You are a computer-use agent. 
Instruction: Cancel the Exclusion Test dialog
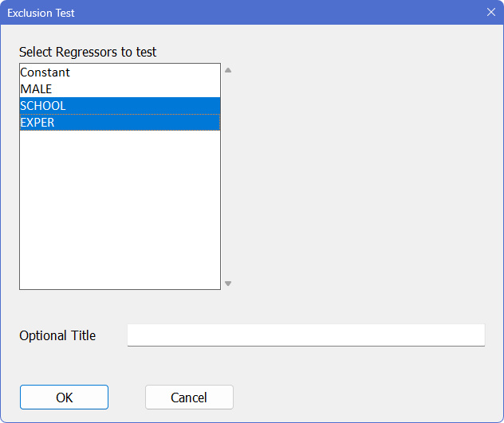(189, 398)
